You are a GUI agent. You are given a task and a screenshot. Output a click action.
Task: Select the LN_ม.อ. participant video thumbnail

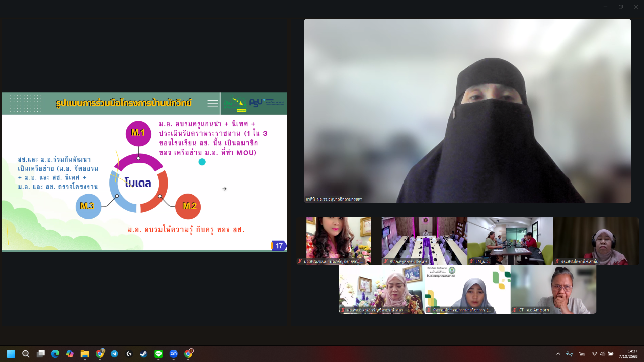coord(510,241)
